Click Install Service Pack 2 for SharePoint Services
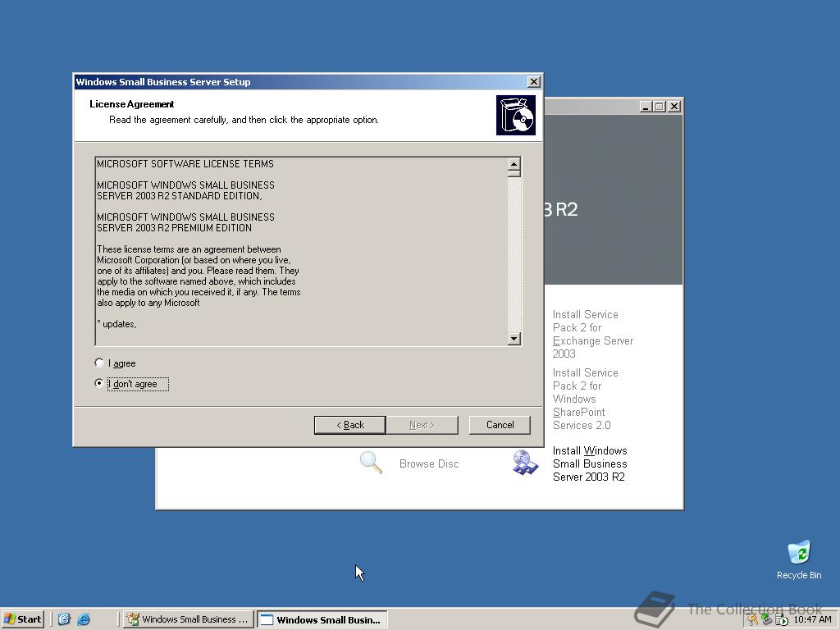 pyautogui.click(x=585, y=399)
